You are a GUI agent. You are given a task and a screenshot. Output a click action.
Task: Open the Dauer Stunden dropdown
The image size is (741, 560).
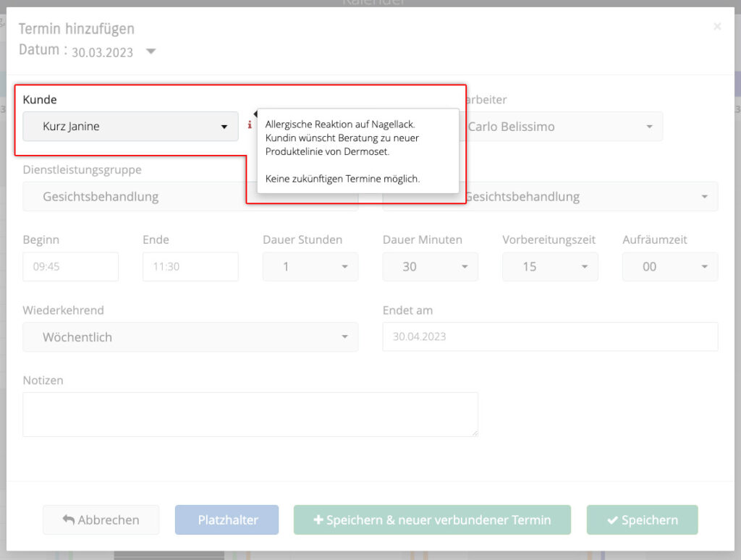[x=310, y=267]
